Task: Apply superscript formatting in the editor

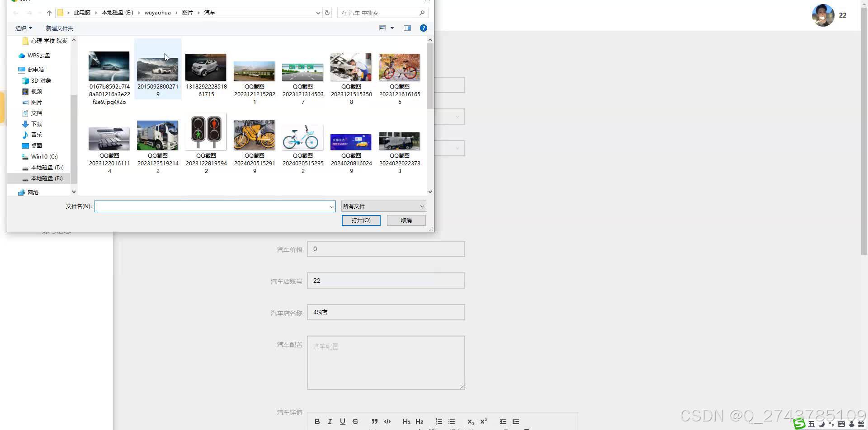Action: (x=484, y=421)
